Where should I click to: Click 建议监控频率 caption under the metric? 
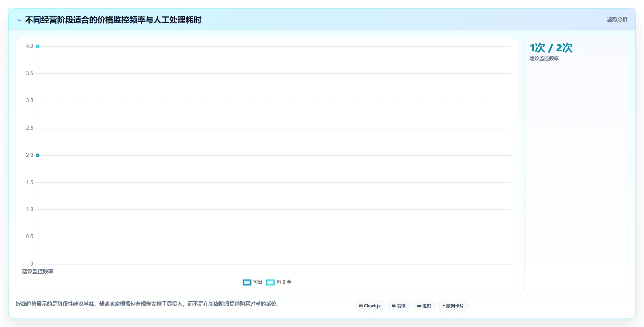coord(544,59)
